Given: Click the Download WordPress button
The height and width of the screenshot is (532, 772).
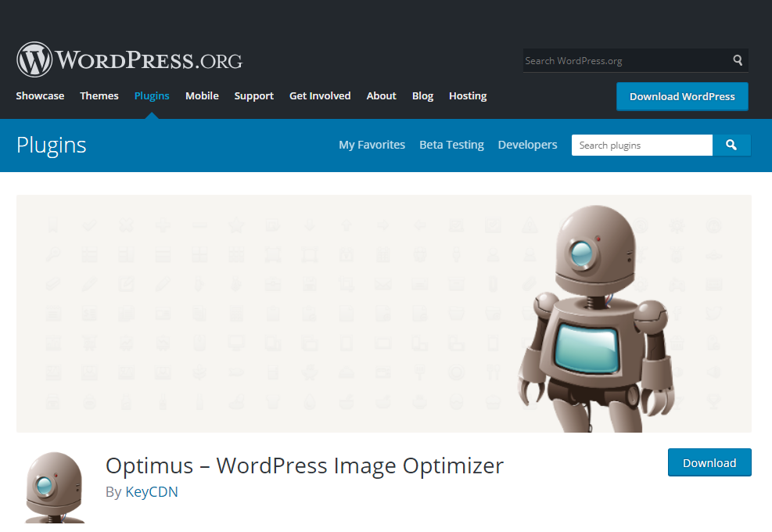Looking at the screenshot, I should point(682,96).
